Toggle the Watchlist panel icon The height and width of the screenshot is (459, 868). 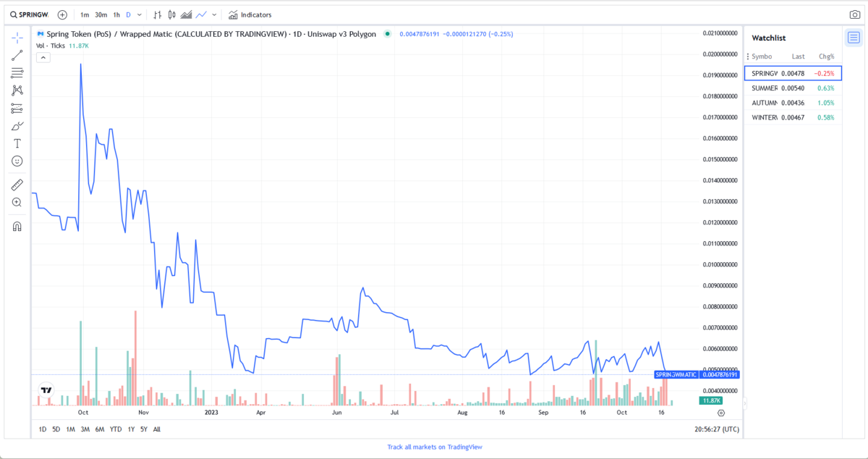[x=854, y=38]
